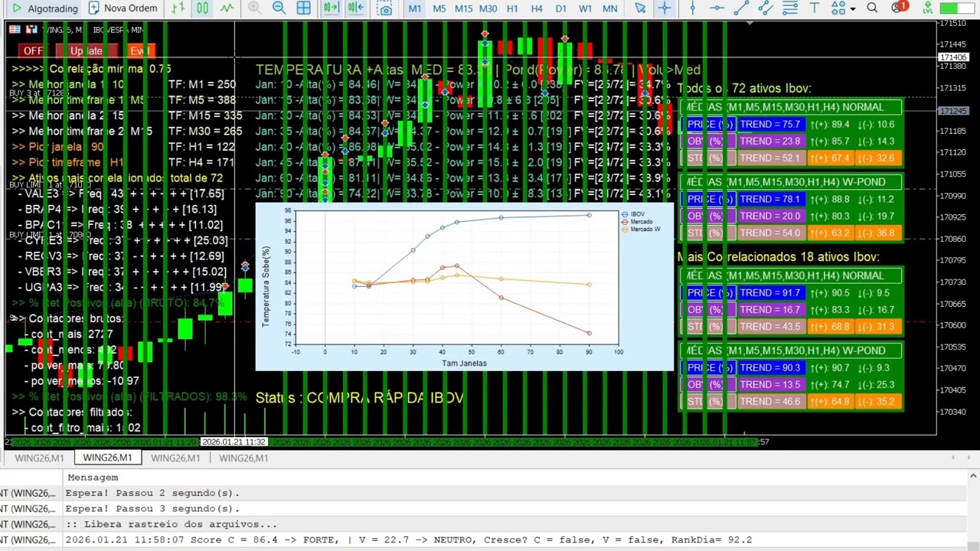
Task: Click the 'Mercado W' legend entry
Action: [x=641, y=229]
